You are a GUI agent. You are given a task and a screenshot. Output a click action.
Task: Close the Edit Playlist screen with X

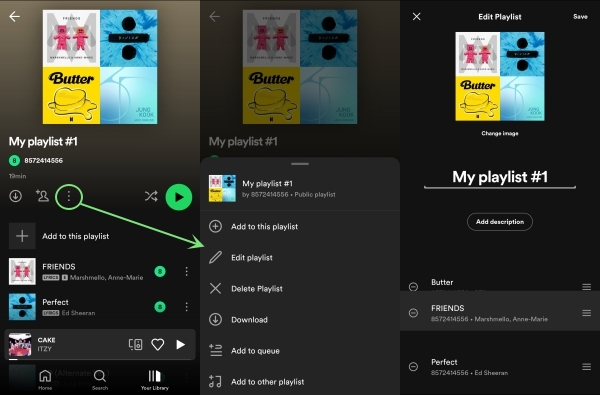[x=416, y=16]
